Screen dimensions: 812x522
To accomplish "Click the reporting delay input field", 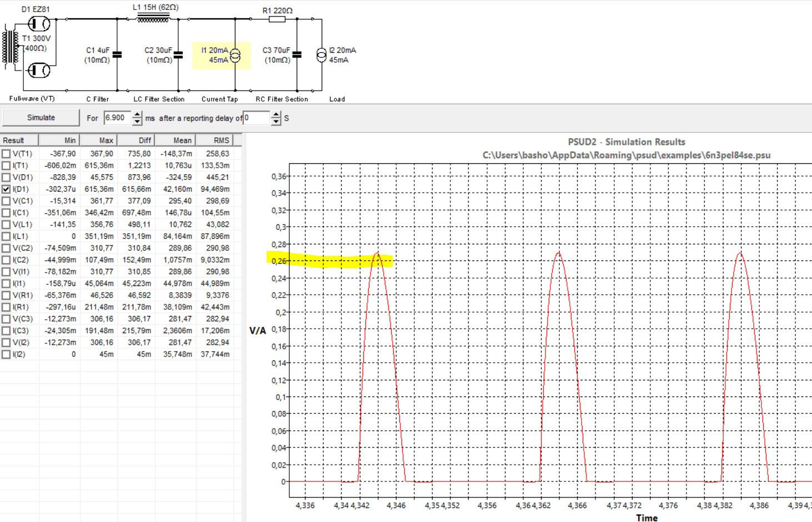I will point(257,118).
